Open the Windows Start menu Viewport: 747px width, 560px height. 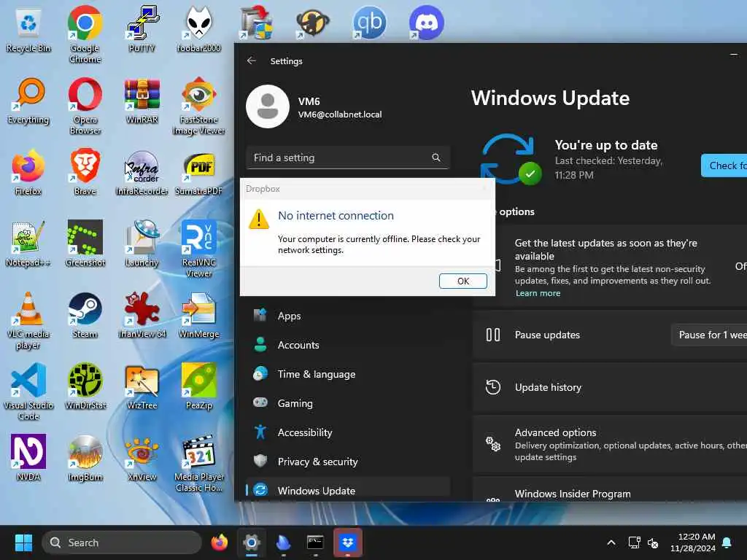(x=23, y=542)
